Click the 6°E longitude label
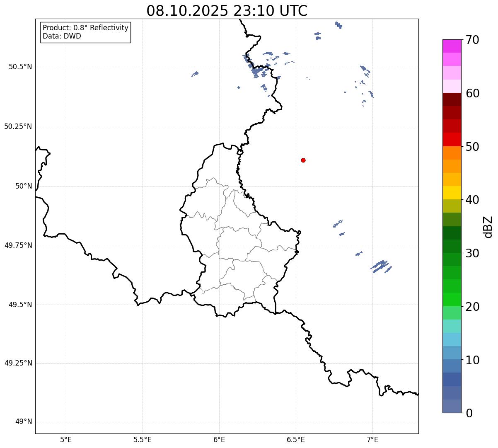This screenshot has width=498, height=448. coord(219,439)
